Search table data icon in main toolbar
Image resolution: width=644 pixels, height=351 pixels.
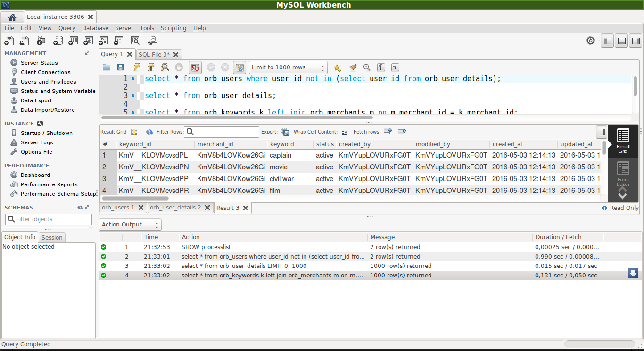click(135, 41)
